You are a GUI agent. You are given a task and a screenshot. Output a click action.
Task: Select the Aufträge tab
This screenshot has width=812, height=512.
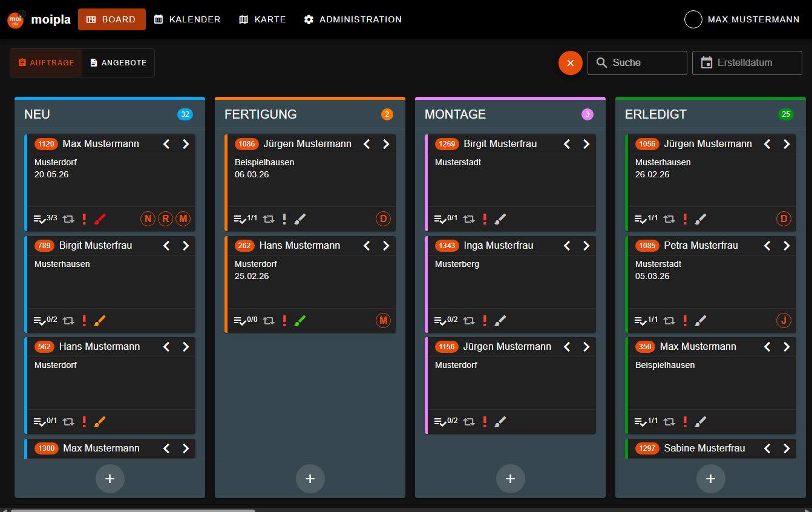coord(46,63)
